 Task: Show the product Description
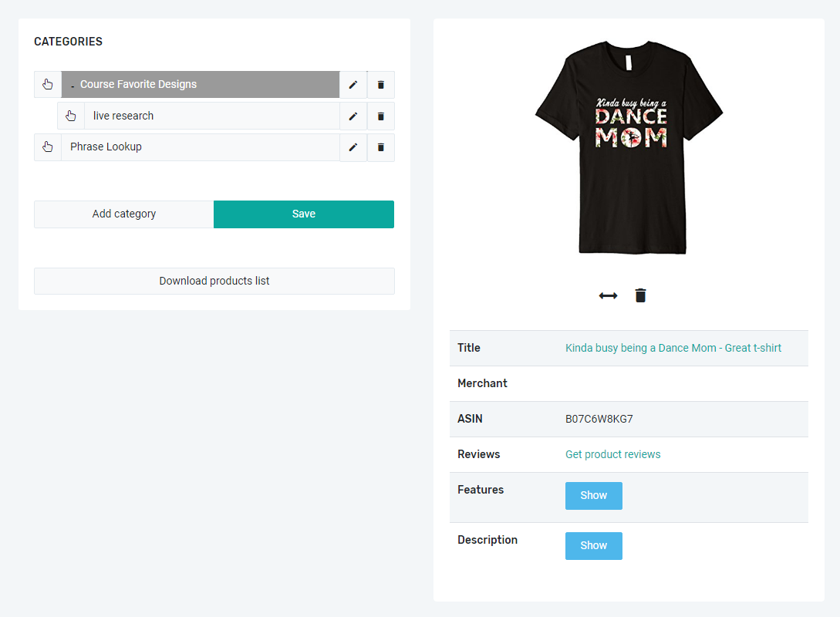[593, 545]
